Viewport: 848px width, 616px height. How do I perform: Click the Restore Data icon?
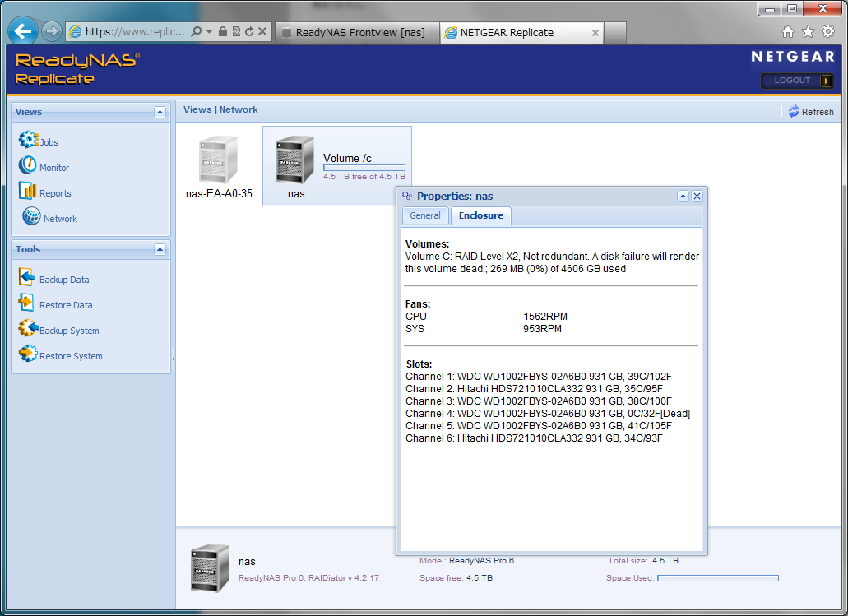[27, 303]
